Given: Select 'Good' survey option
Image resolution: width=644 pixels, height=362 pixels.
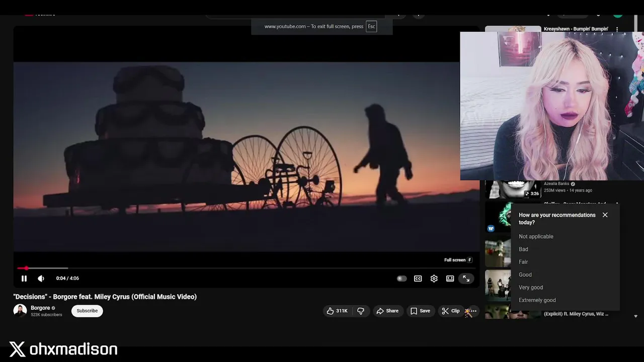Looking at the screenshot, I should pyautogui.click(x=525, y=275).
